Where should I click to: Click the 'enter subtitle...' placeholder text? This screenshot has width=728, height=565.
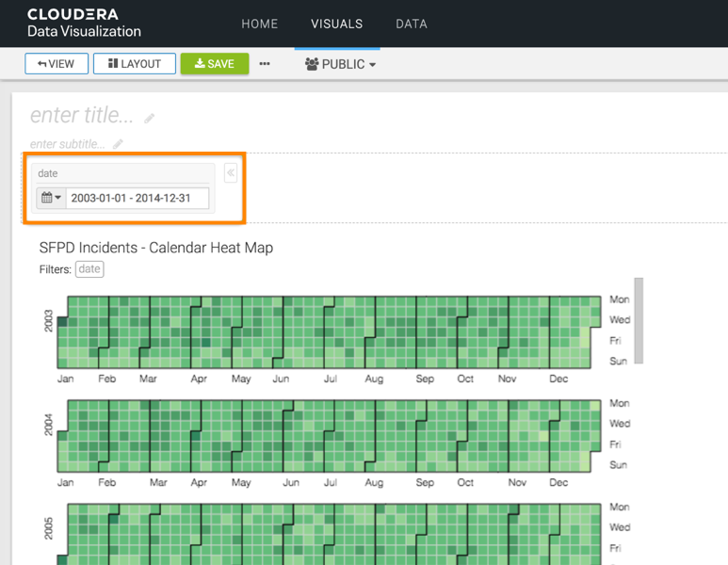tap(68, 144)
